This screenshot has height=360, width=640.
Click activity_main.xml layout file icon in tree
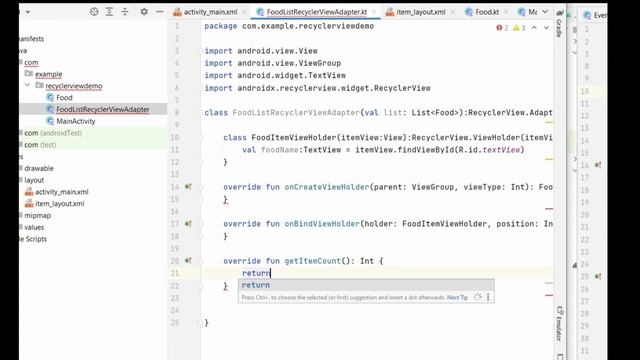click(x=29, y=191)
